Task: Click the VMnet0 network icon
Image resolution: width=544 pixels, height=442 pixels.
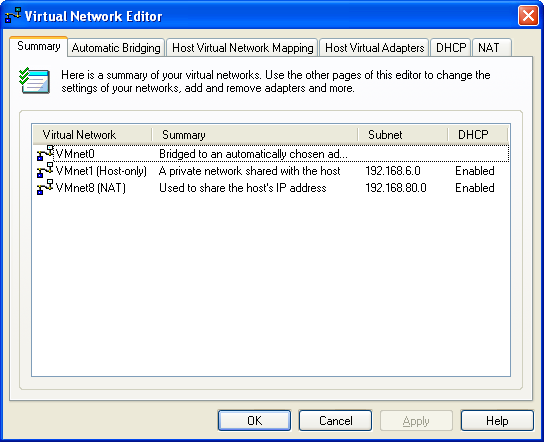Action: click(x=45, y=153)
